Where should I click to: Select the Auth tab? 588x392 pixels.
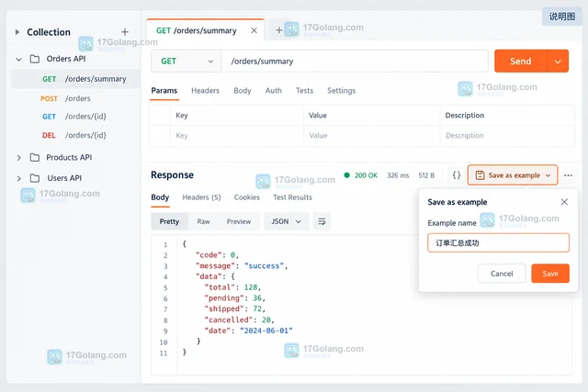(x=274, y=91)
